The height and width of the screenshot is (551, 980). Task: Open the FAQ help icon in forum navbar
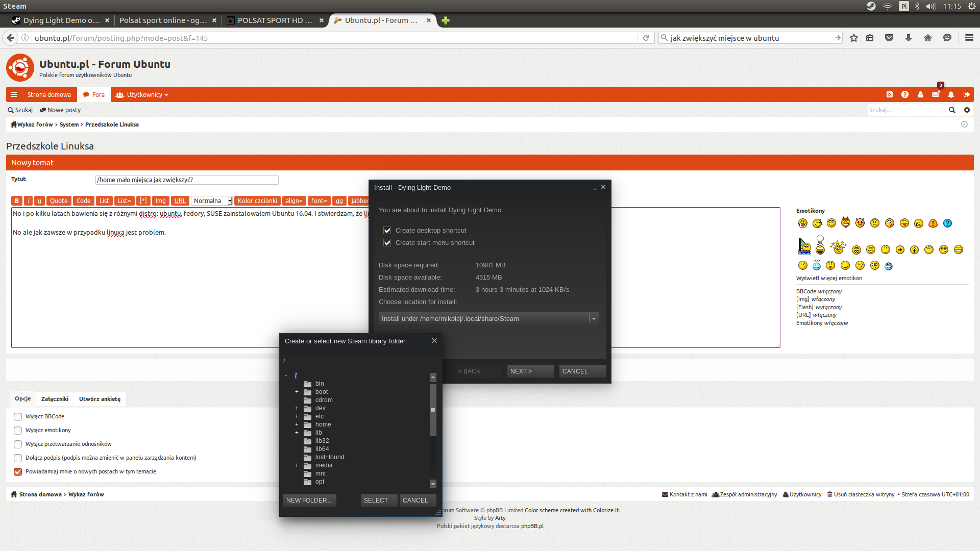point(905,95)
